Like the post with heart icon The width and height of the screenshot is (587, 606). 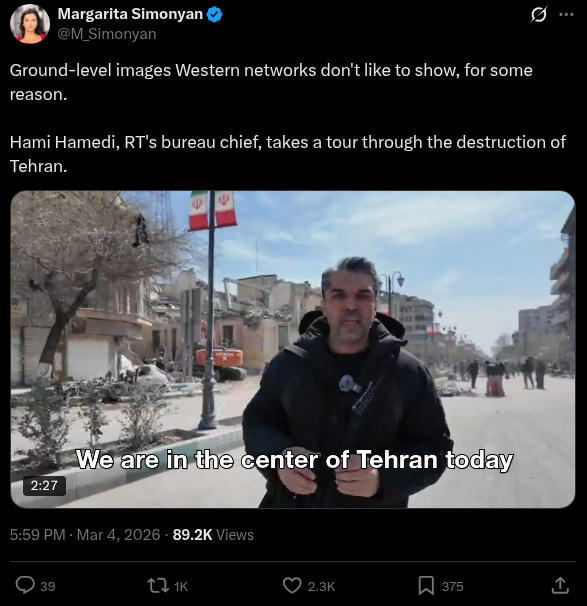click(292, 586)
